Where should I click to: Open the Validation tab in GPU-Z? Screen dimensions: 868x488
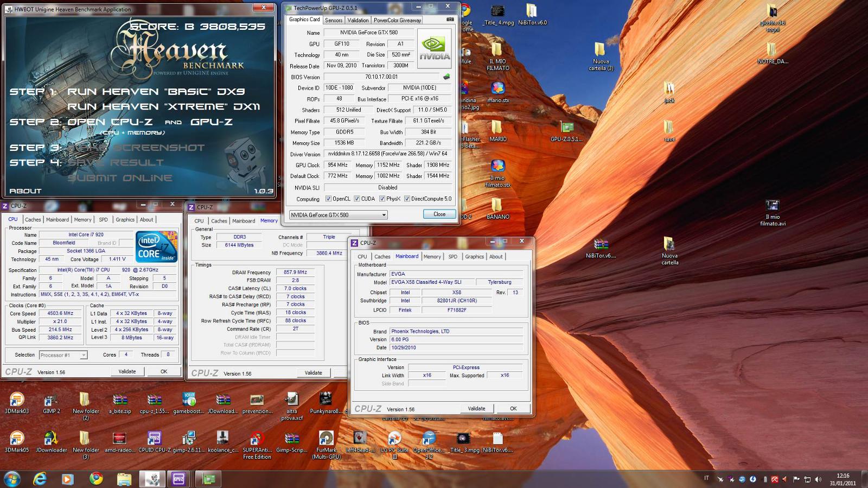coord(358,20)
